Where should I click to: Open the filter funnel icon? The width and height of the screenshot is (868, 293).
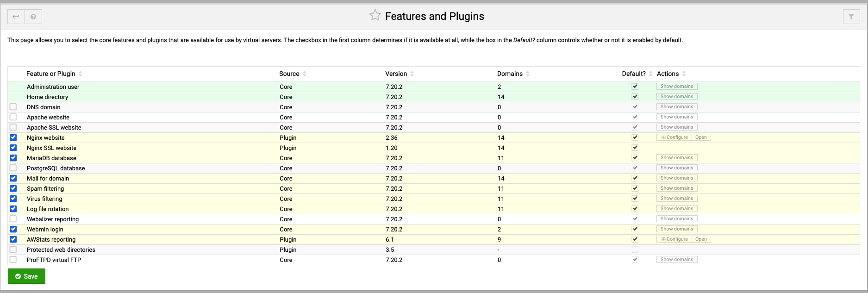point(851,17)
